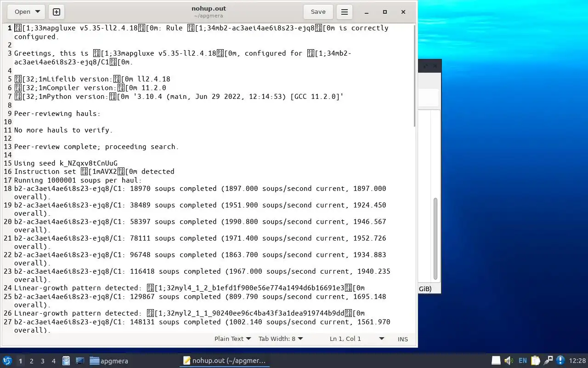Toggle the INS insert mode indicator
This screenshot has width=588, height=368.
click(x=403, y=339)
